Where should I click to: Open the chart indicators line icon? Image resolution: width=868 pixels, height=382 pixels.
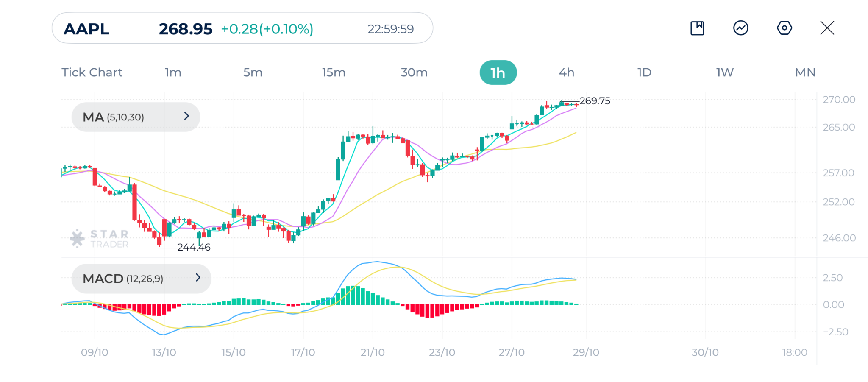(740, 28)
